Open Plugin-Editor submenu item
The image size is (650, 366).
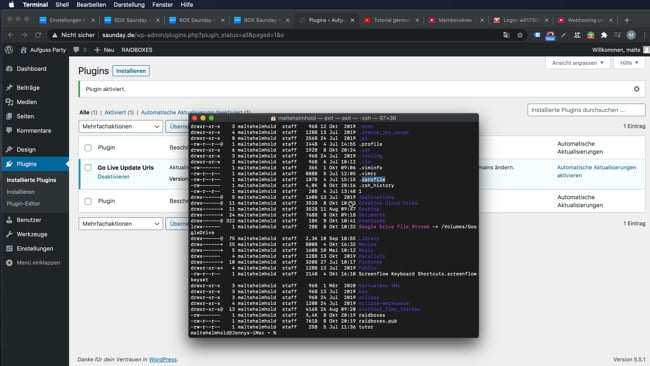tap(23, 204)
